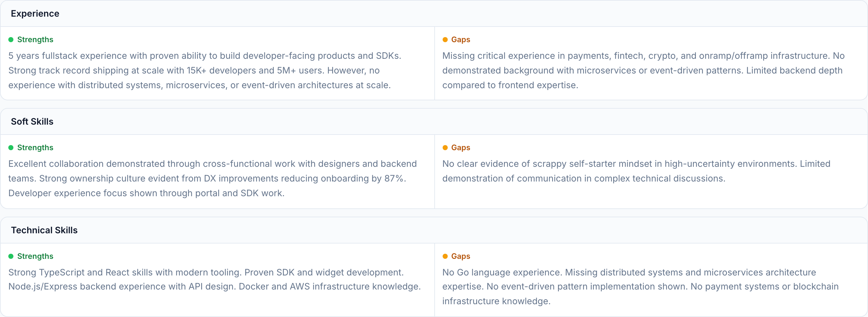Click the "Strong TypeScript and React skills" paragraph

[214, 280]
